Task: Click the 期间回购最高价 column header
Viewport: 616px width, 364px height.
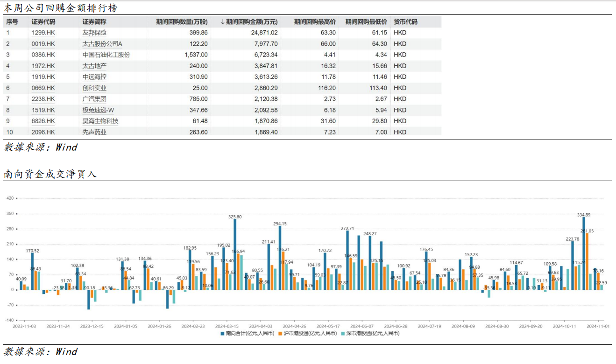Action: click(x=315, y=22)
